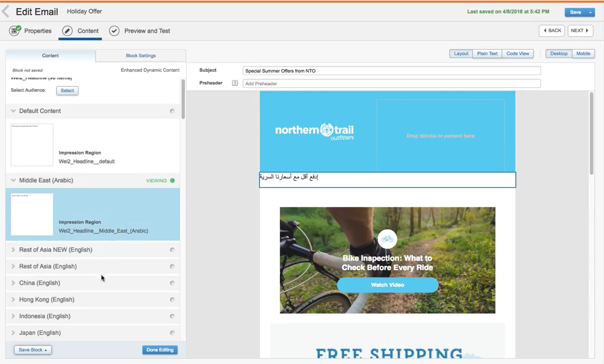
Task: Open the Save dropdown arrow
Action: 591,12
